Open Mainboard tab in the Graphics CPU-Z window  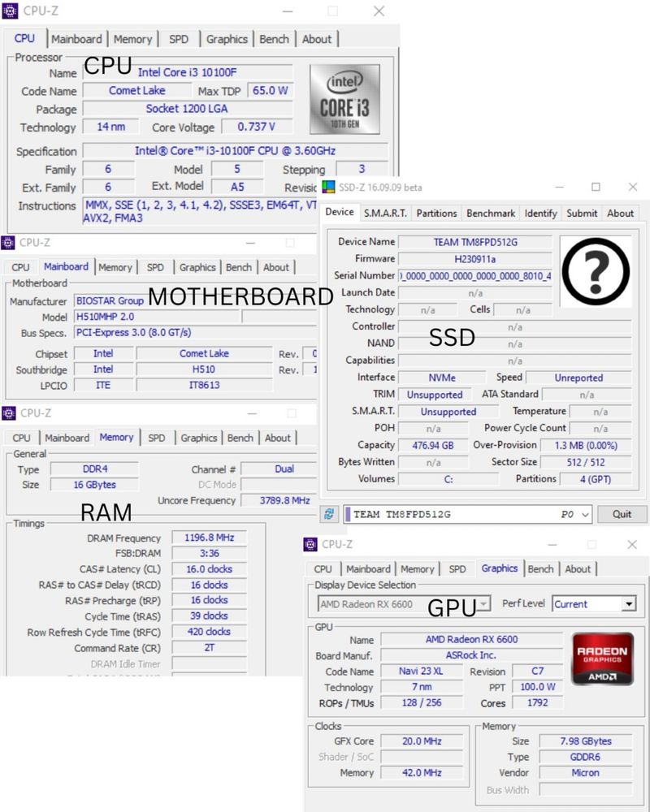[x=369, y=568]
